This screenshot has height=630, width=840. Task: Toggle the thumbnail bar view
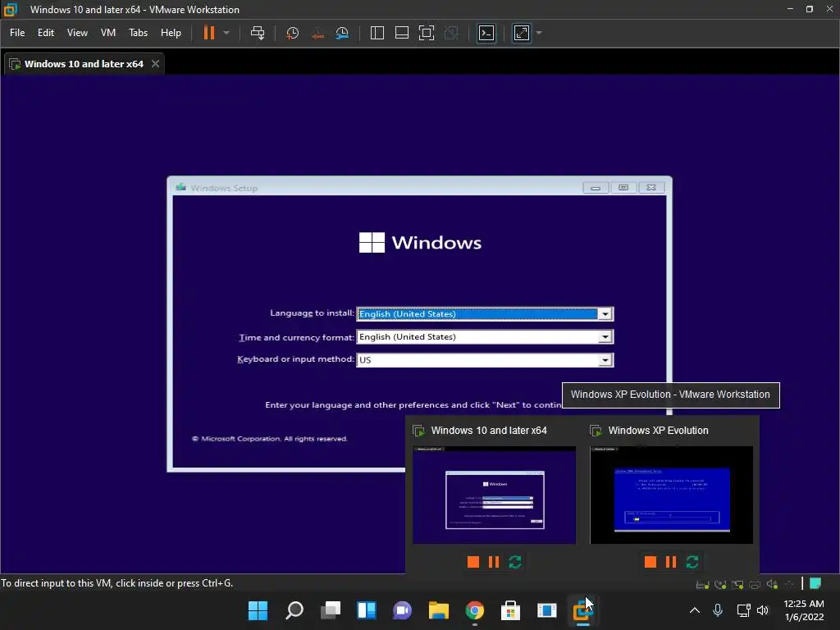tap(402, 33)
